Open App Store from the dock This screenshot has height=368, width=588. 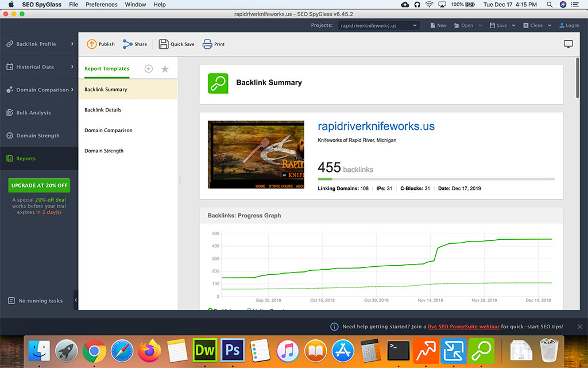coord(343,351)
